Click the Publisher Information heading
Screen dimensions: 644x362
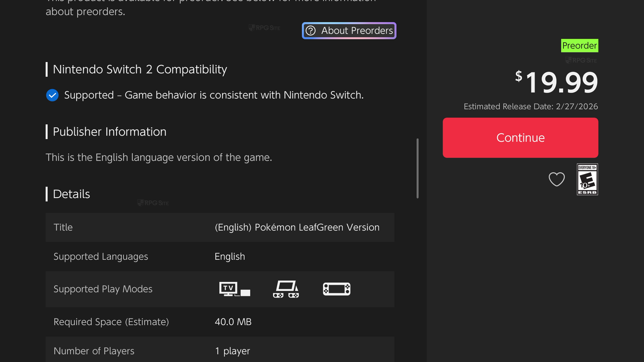[110, 132]
